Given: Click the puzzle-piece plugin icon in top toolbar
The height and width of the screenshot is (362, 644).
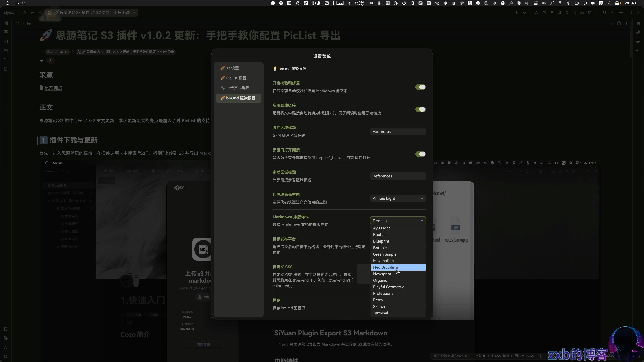Looking at the screenshot, I should [589, 13].
